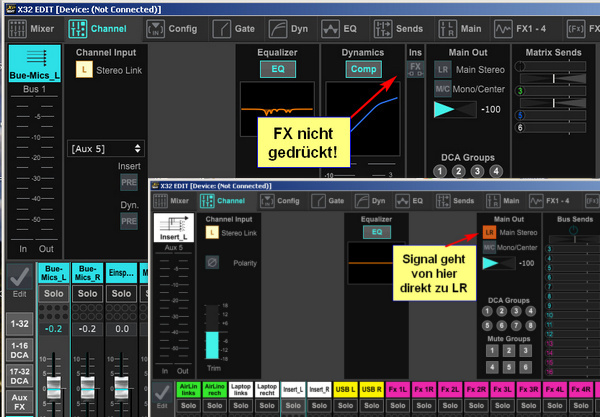This screenshot has height=417, width=600.
Task: Select DCA group 8 in front window
Action: [530, 326]
